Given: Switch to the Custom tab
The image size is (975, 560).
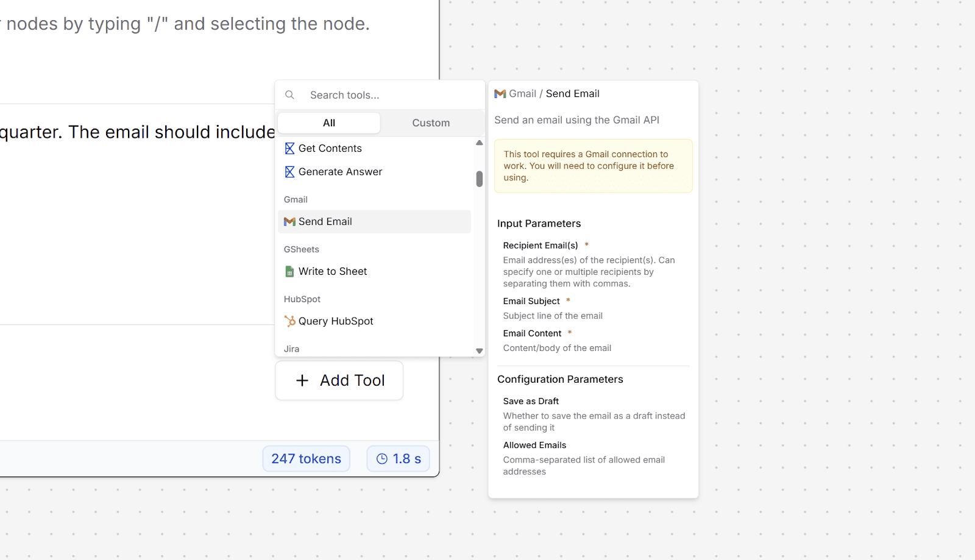Looking at the screenshot, I should tap(431, 123).
